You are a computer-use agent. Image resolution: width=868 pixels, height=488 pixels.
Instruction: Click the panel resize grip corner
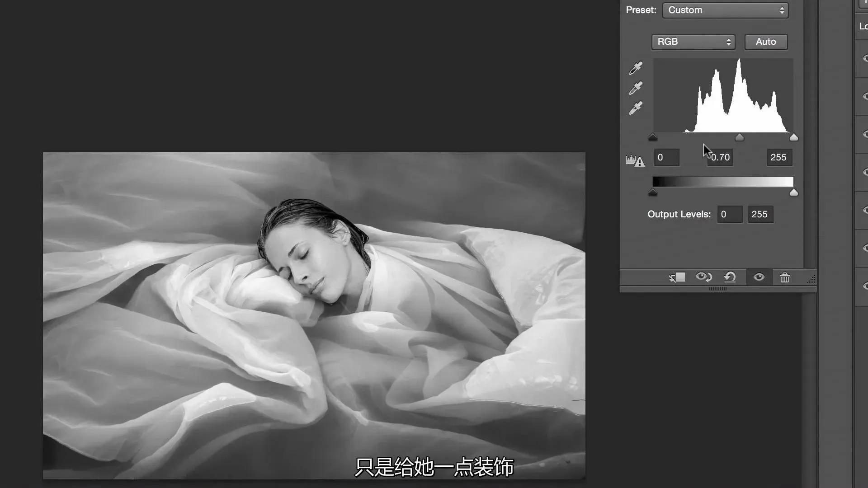[x=811, y=280]
